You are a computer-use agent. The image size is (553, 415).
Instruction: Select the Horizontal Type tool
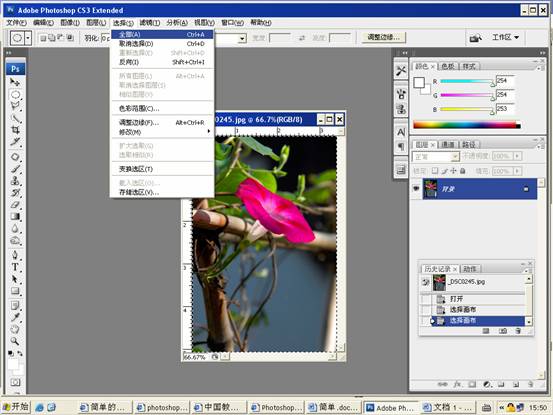coord(15,267)
